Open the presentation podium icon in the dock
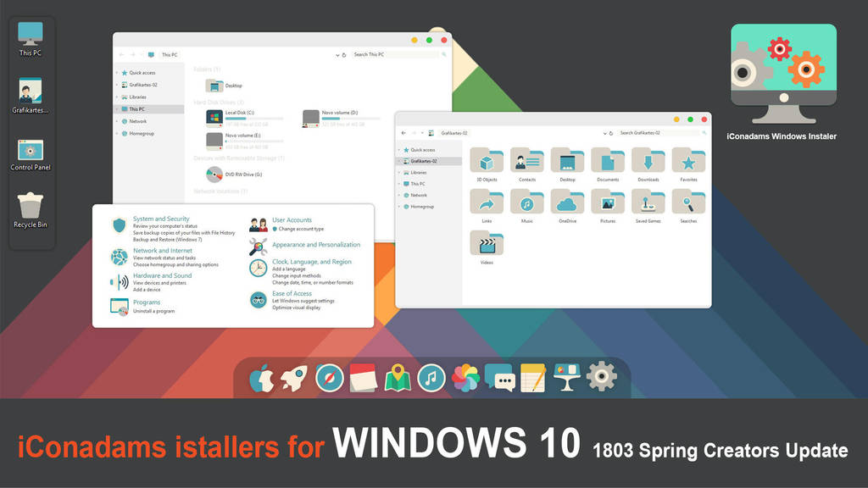 click(x=567, y=377)
